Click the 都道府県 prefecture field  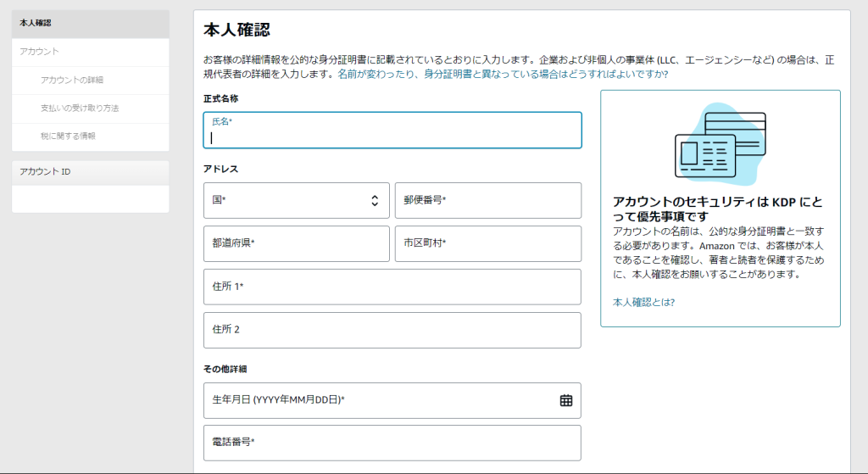[x=296, y=243]
